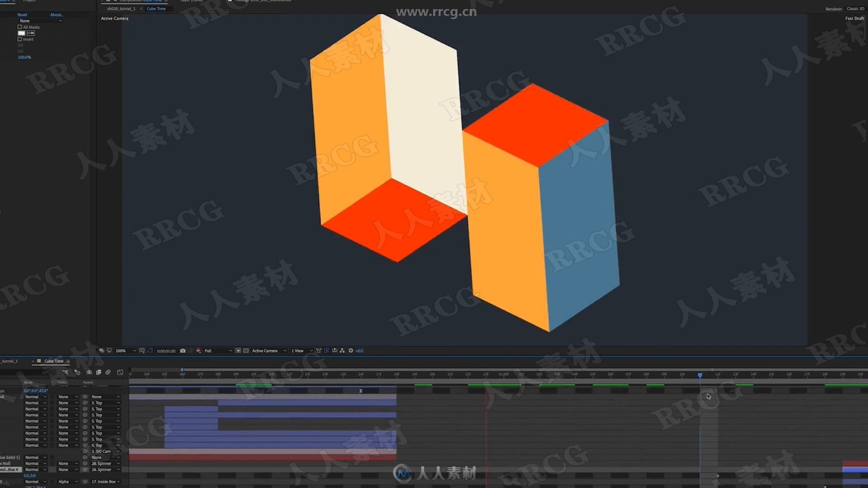This screenshot has width=868, height=488.
Task: Open the 1 View layout dropdown
Action: tap(302, 351)
